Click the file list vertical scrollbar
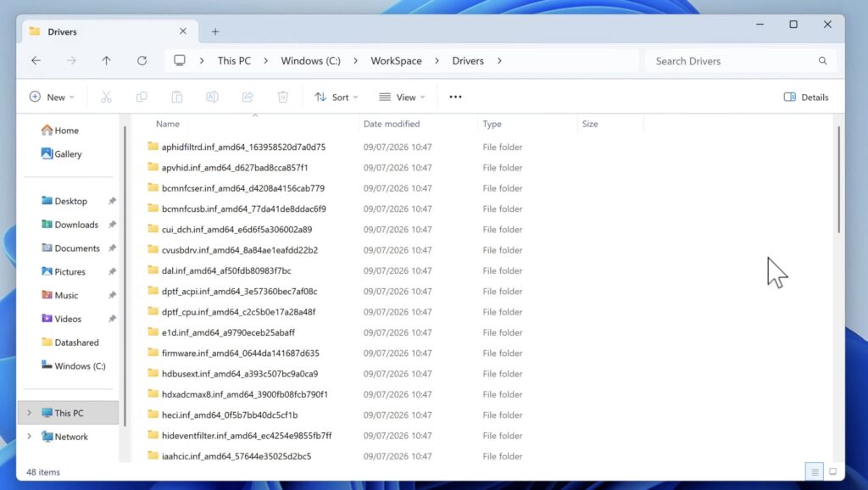 (x=838, y=180)
